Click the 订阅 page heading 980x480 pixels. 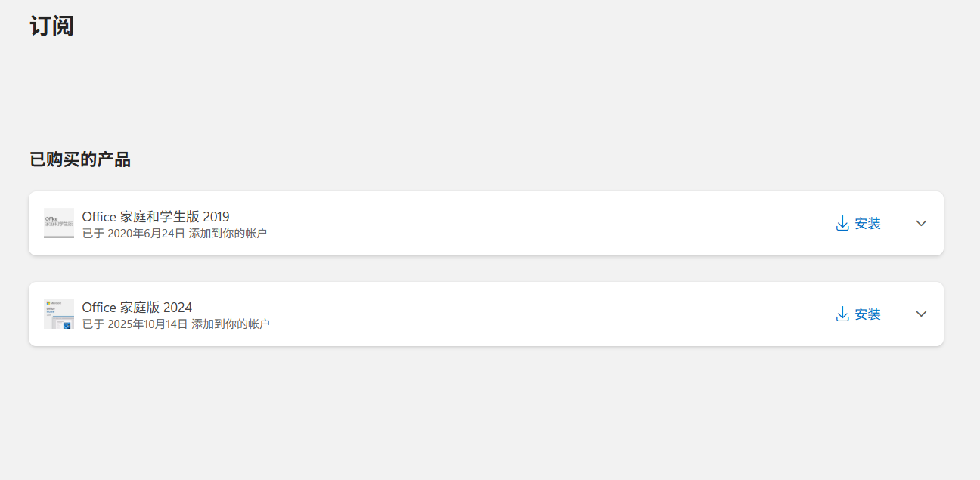51,26
